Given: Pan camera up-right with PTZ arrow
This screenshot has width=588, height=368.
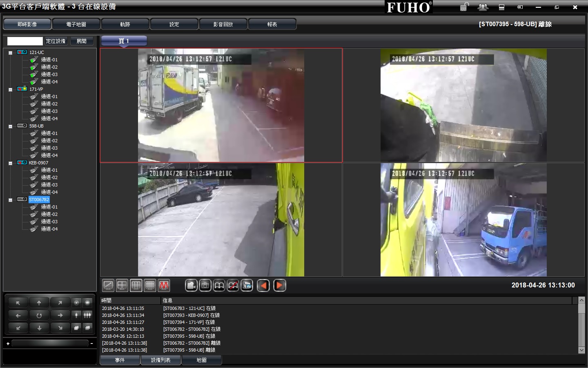Looking at the screenshot, I should coord(60,303).
